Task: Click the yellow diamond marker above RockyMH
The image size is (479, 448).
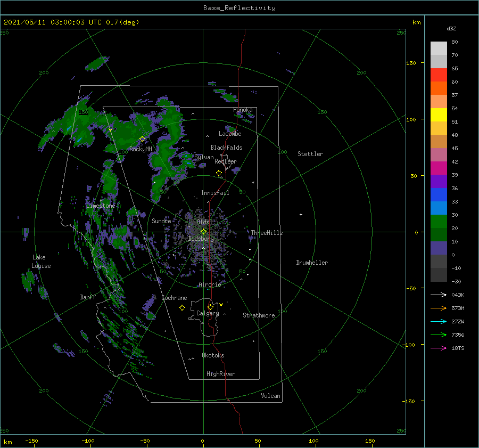Action: click(142, 139)
